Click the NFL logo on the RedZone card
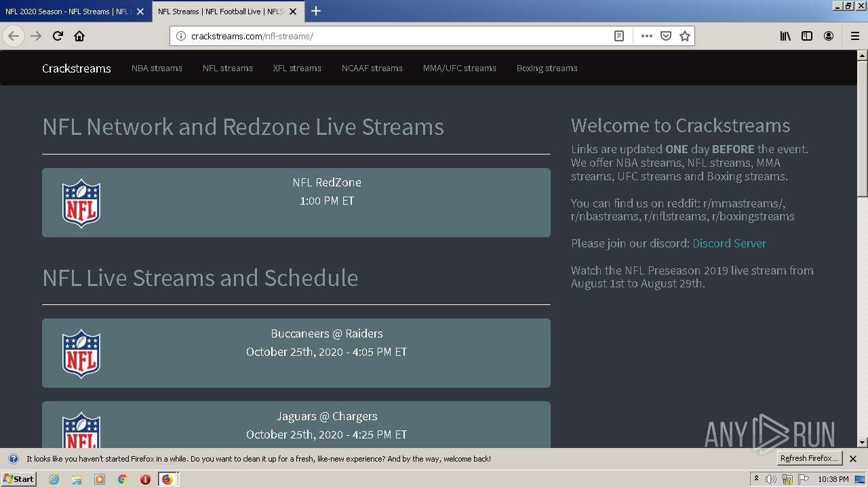 pyautogui.click(x=81, y=203)
